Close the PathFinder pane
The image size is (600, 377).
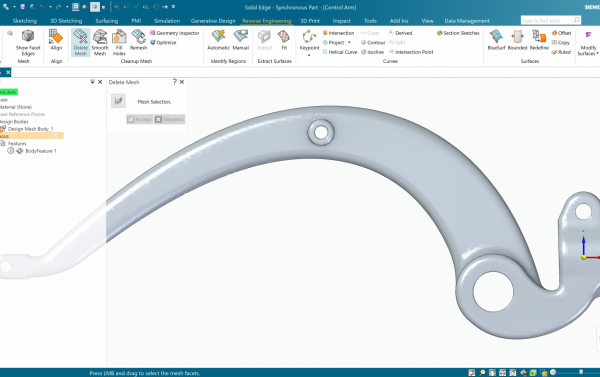(100, 82)
